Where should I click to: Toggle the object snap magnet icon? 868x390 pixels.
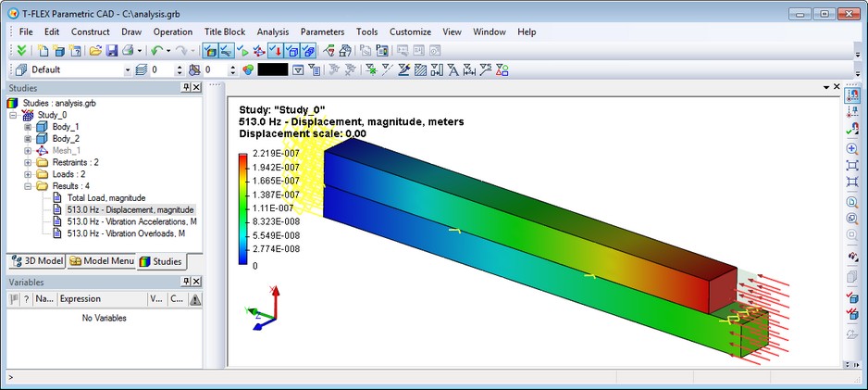coord(852,94)
